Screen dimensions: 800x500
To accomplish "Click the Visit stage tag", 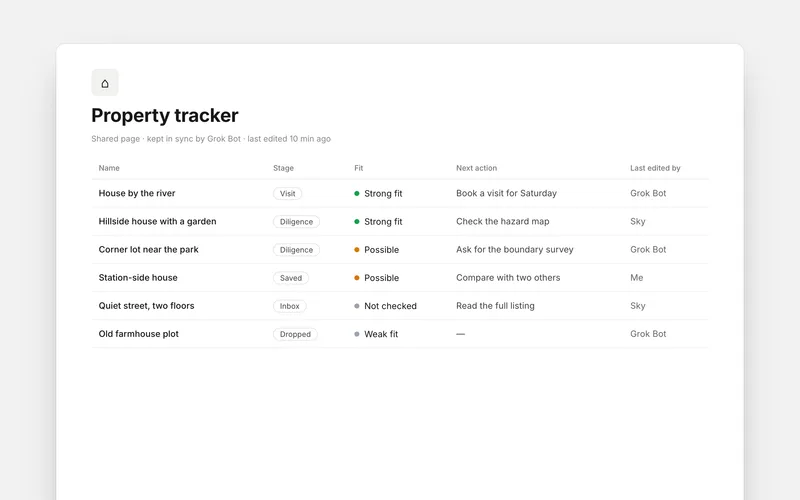I will pyautogui.click(x=287, y=194).
